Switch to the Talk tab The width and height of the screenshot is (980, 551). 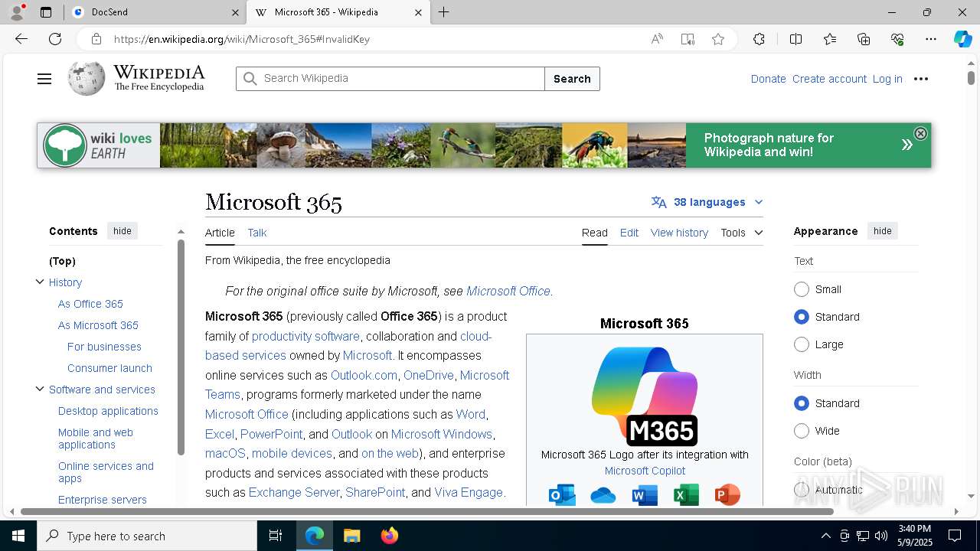click(257, 233)
